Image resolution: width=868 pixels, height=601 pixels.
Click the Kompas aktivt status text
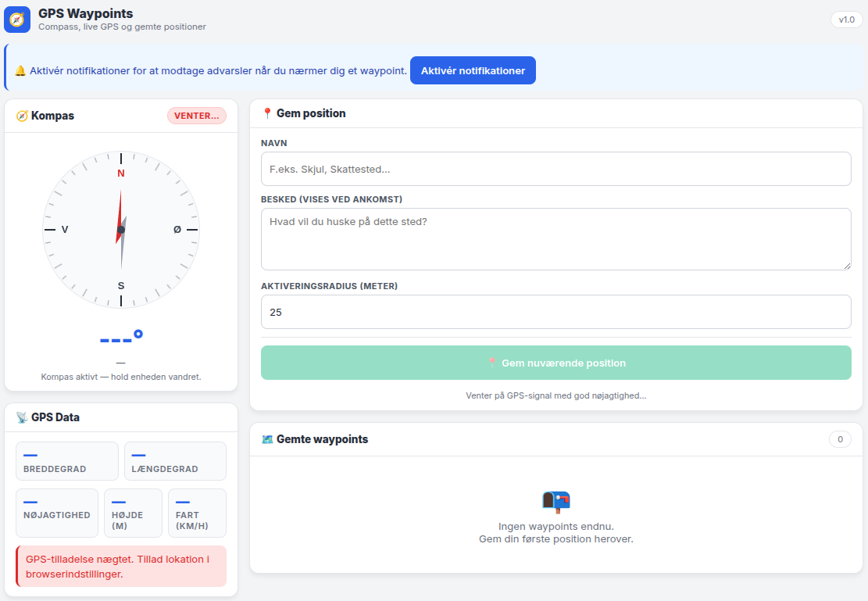coord(121,377)
